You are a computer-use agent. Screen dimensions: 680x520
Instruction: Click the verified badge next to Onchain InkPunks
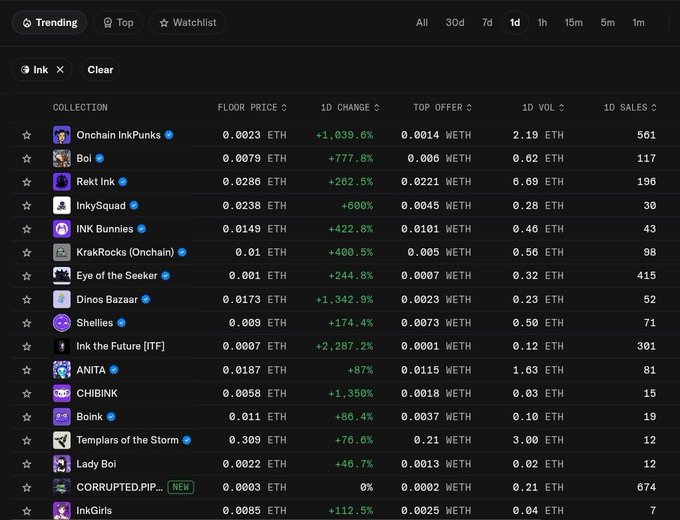(x=169, y=135)
